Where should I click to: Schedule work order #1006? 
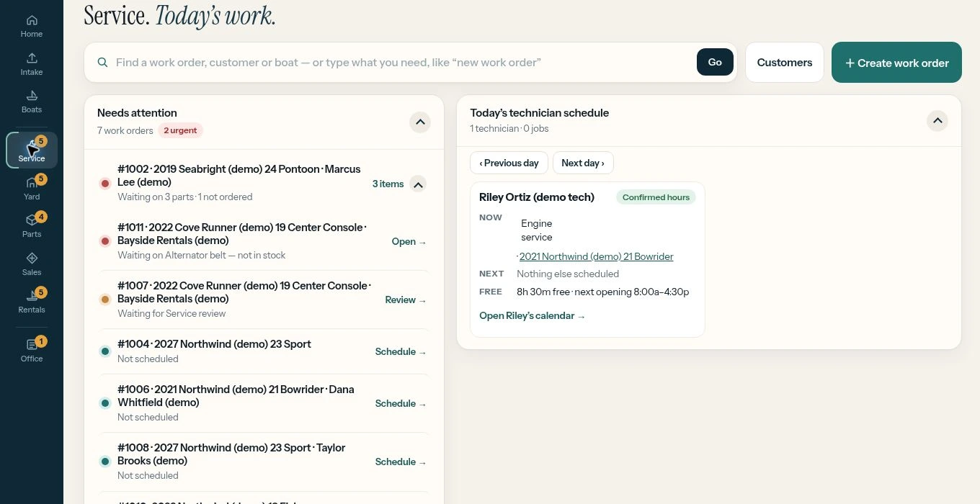point(401,404)
